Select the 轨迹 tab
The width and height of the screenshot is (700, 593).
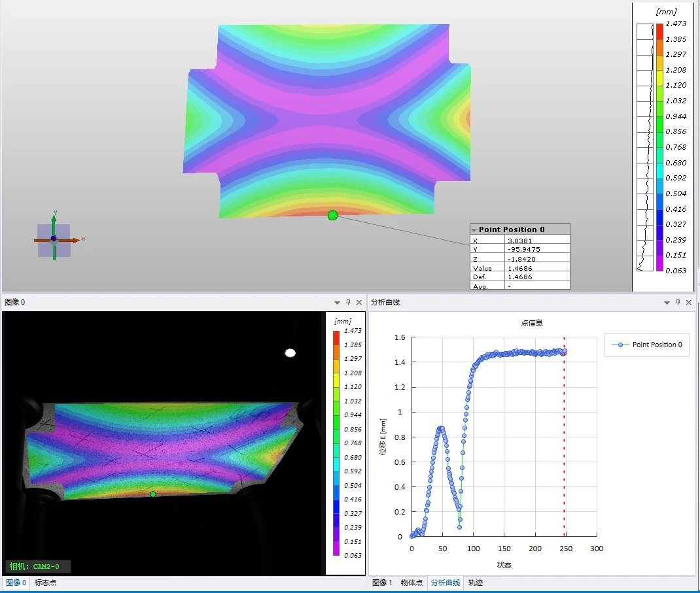[x=476, y=583]
